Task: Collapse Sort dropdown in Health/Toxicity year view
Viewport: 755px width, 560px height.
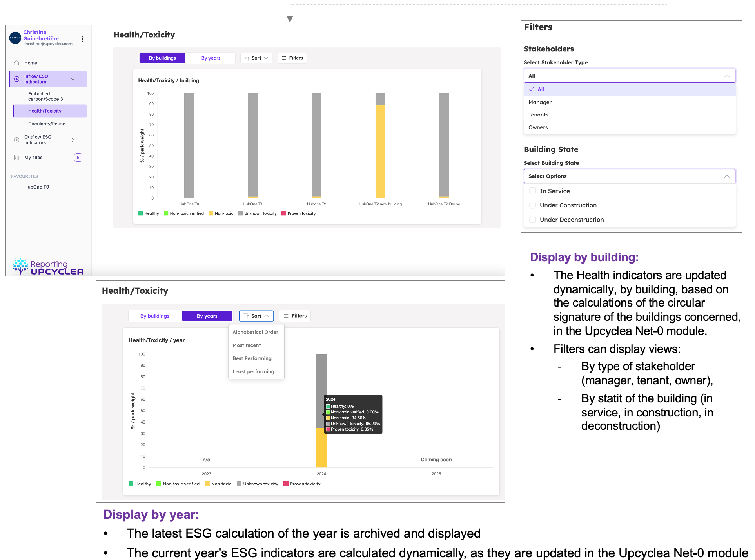Action: (x=256, y=316)
